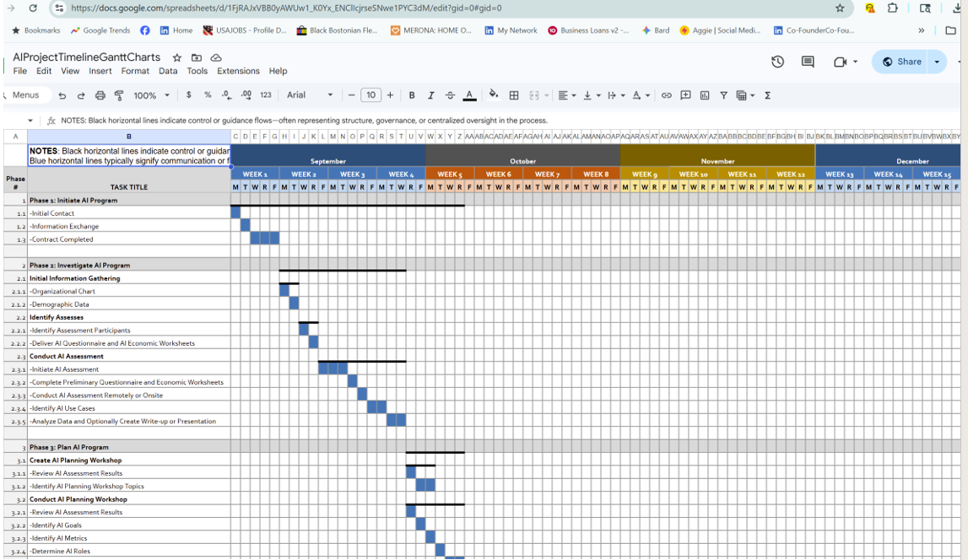This screenshot has width=968, height=560.
Task: Open the Edit menu
Action: click(44, 71)
